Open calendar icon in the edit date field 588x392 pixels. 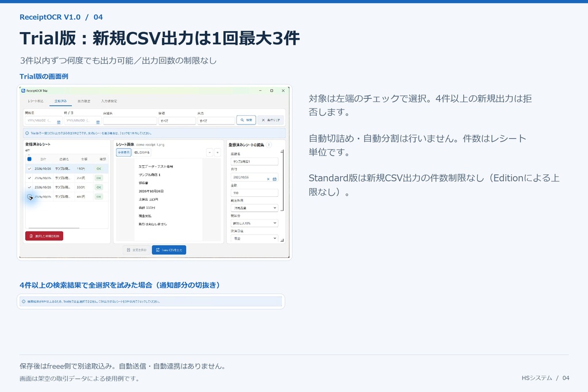[x=274, y=179]
